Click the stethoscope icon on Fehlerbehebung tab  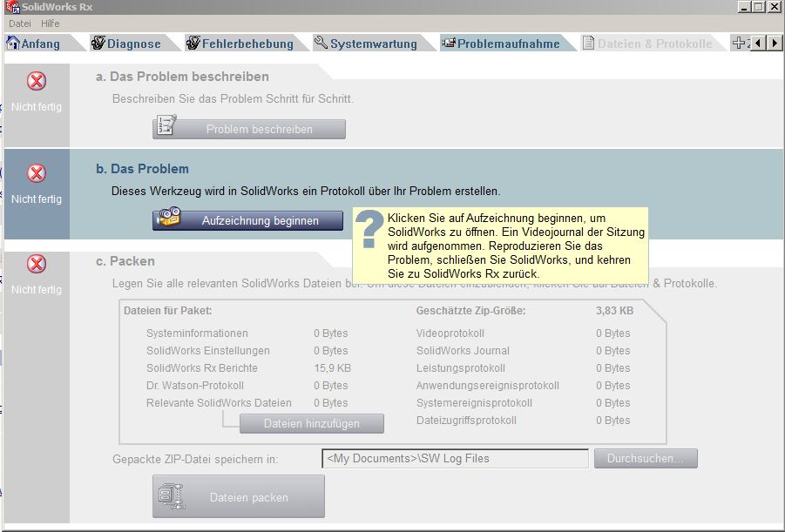pyautogui.click(x=193, y=43)
